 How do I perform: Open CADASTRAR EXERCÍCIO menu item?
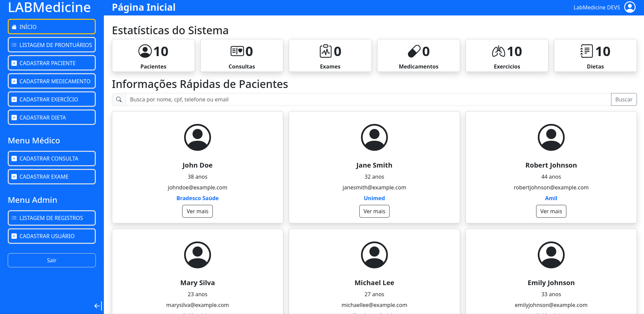pos(52,99)
